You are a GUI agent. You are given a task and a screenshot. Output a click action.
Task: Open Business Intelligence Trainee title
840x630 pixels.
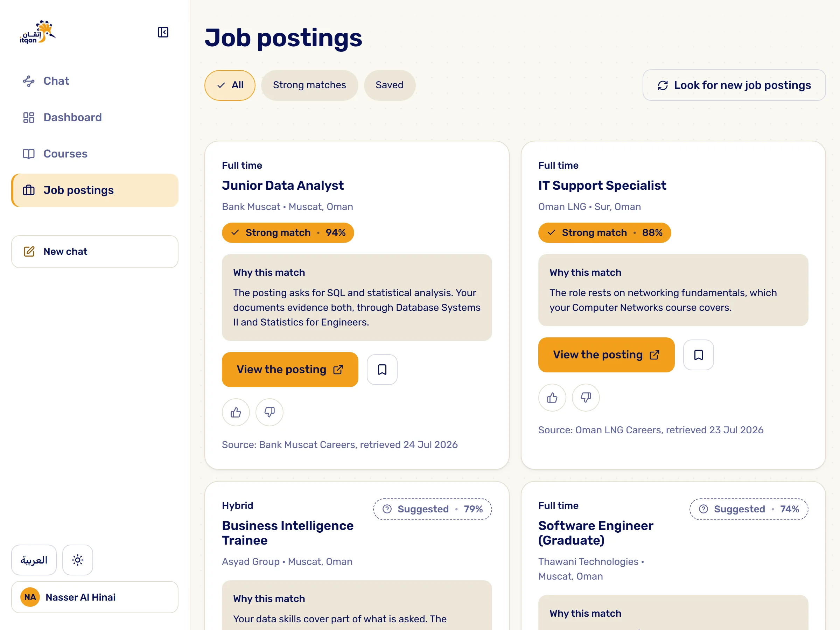pos(288,533)
